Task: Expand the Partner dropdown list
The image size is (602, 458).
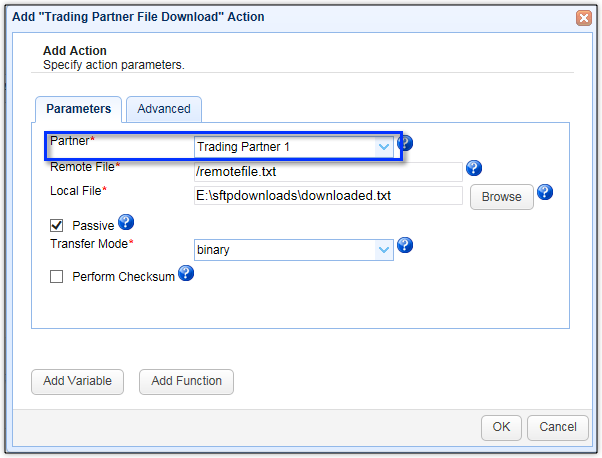Action: pos(383,147)
